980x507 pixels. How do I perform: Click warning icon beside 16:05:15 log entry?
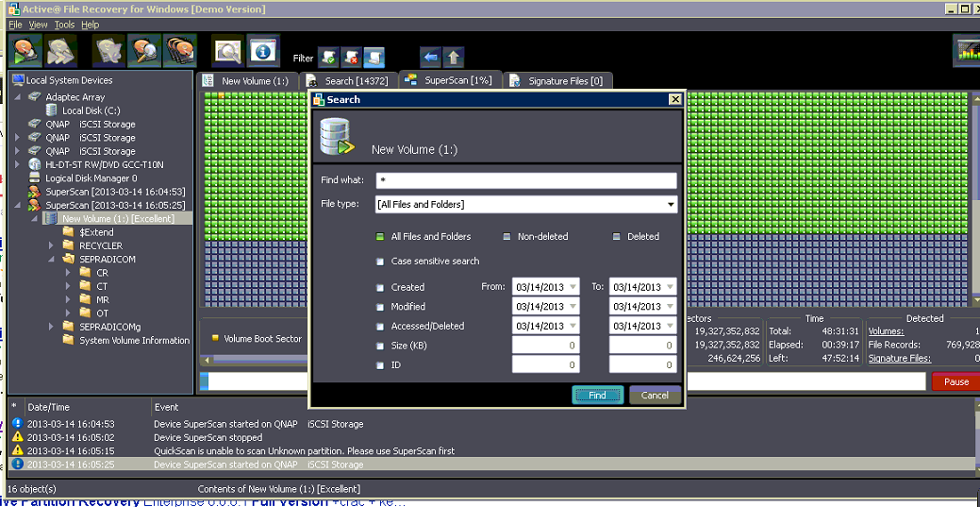click(x=17, y=450)
